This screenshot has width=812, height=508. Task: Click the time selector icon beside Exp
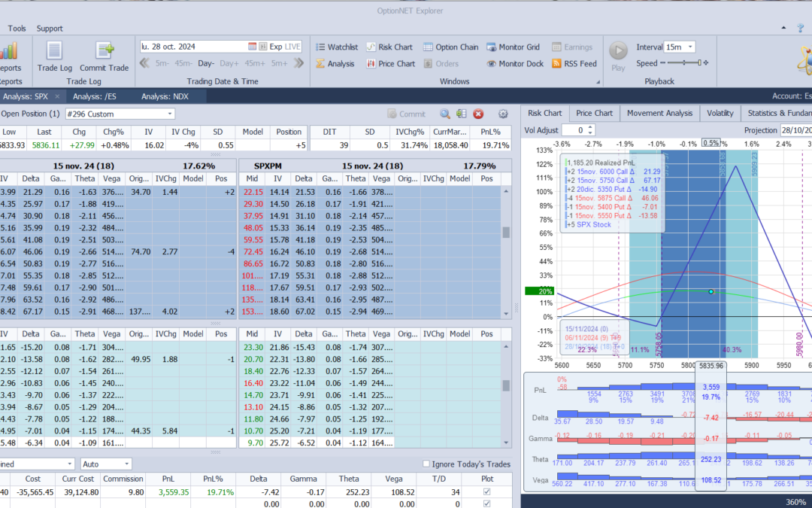pyautogui.click(x=262, y=47)
